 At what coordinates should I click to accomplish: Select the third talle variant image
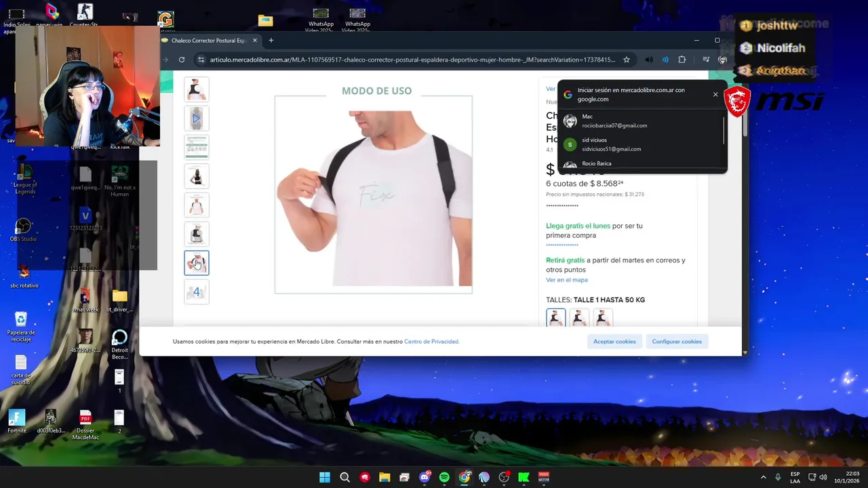click(x=603, y=318)
